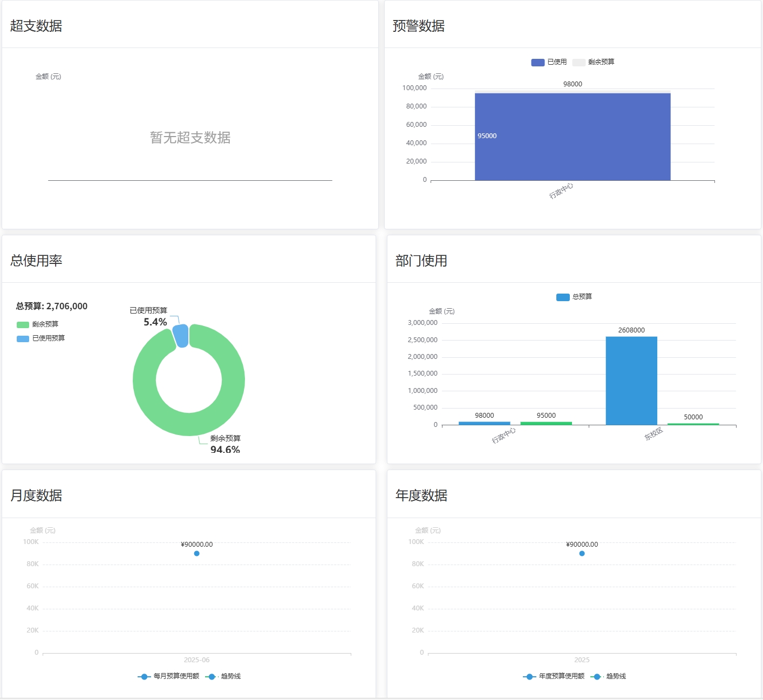Toggle the 总预算 legend in 部门使用
The height and width of the screenshot is (700, 763).
tap(574, 297)
